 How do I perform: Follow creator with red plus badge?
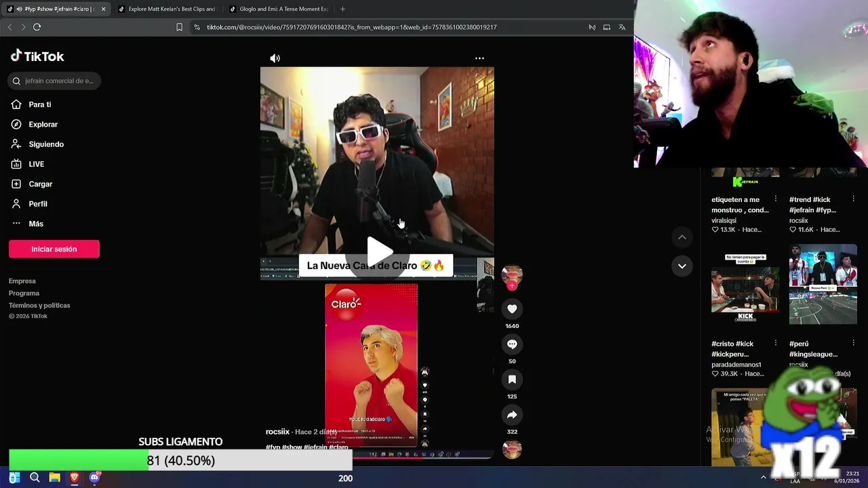(x=512, y=286)
